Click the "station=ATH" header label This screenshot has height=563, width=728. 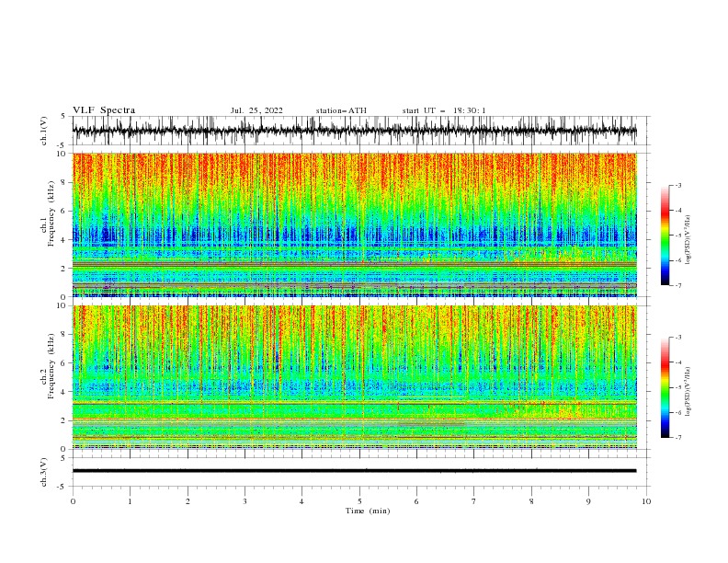point(341,110)
